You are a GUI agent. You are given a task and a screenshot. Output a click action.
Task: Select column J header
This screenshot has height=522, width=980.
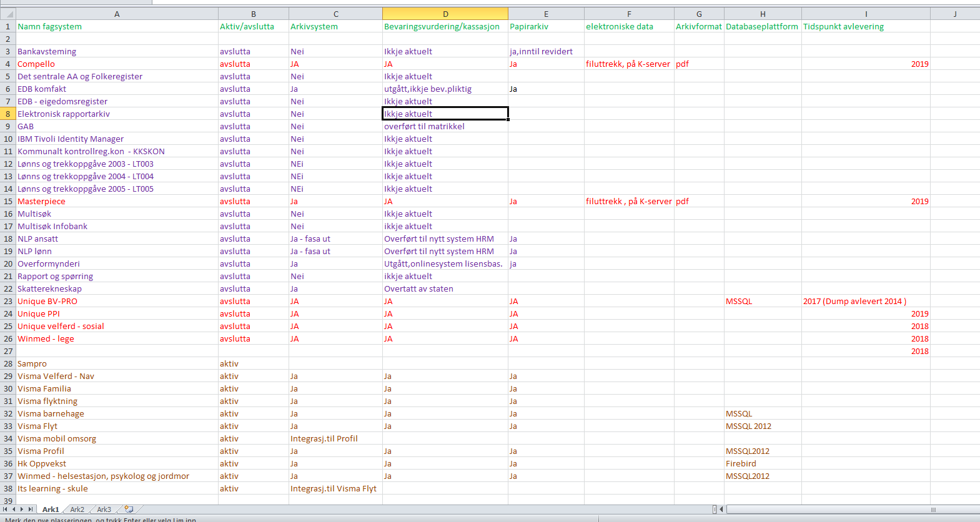tap(955, 14)
